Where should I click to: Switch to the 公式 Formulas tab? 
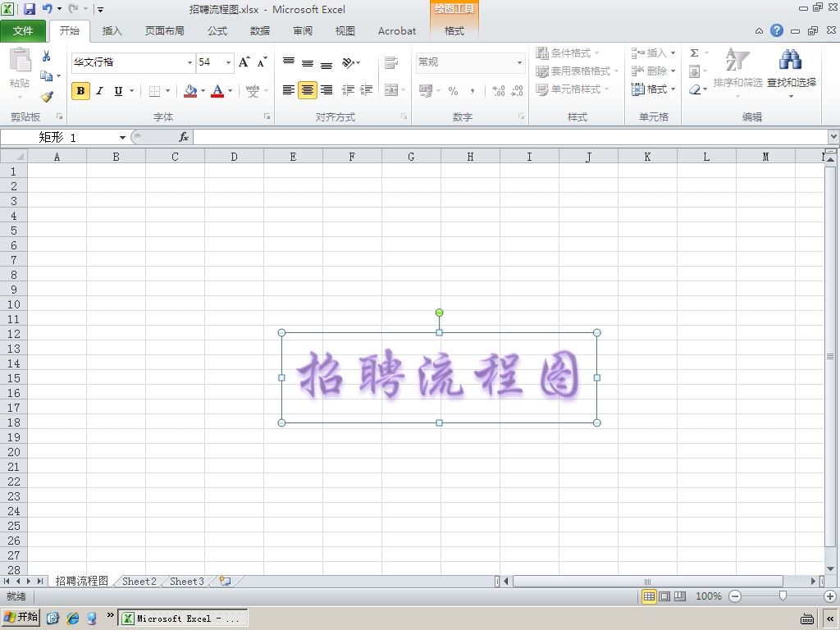point(217,31)
